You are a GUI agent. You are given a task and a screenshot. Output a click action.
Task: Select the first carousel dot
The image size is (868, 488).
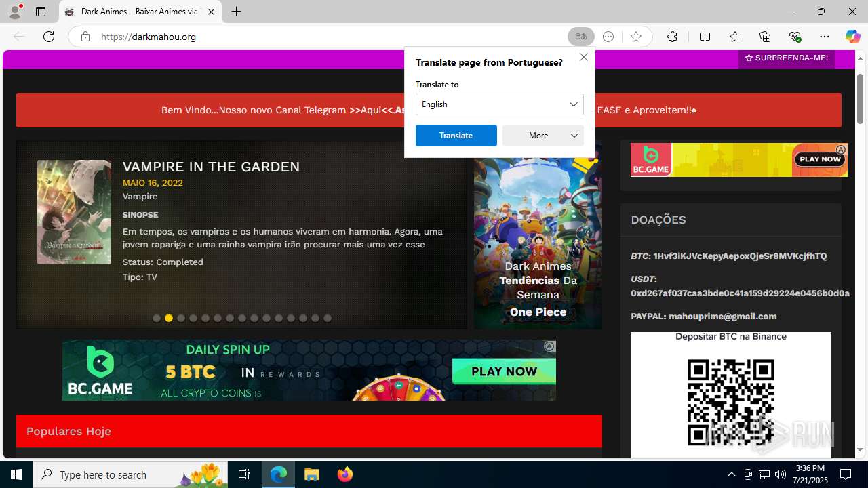point(157,318)
